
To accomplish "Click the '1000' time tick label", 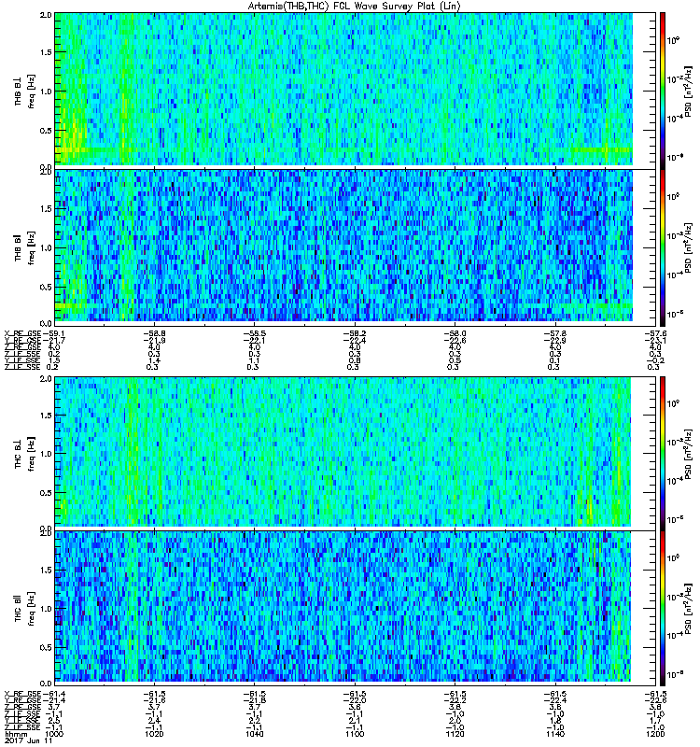I will click(x=54, y=734).
